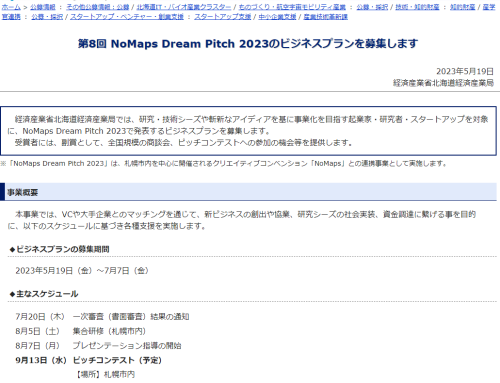Click 公募・採択 link preceding スタートアップ・ベンチャー
The height and width of the screenshot is (383, 500).
(x=47, y=16)
